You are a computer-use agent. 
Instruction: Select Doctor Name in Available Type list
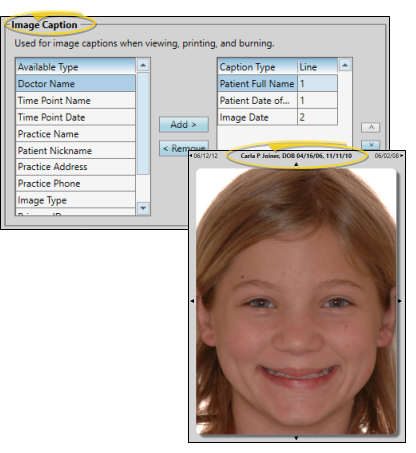pyautogui.click(x=76, y=83)
